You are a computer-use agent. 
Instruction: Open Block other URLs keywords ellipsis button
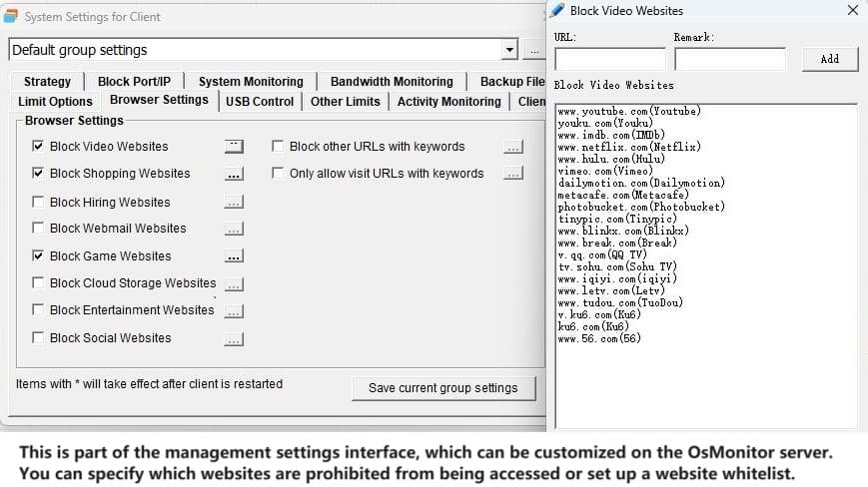513,147
